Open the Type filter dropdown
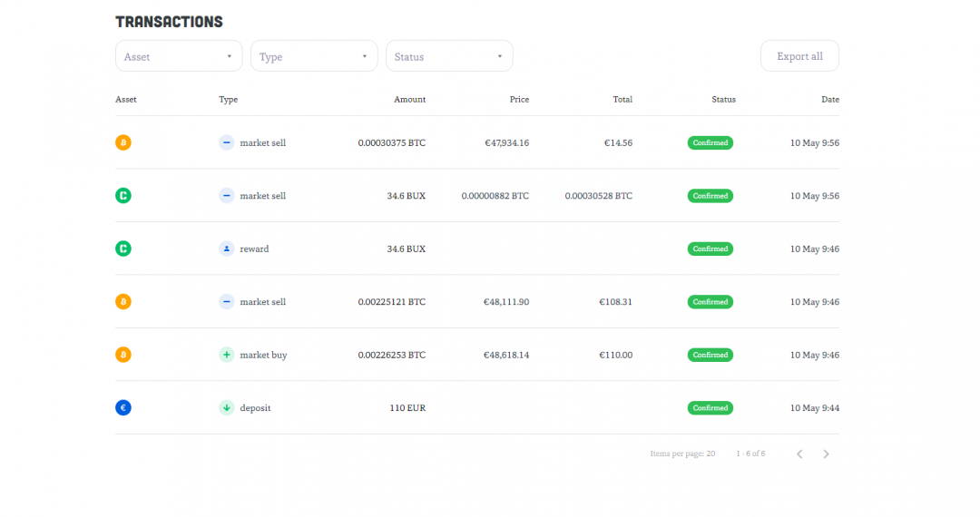This screenshot has width=980, height=517. click(x=314, y=56)
